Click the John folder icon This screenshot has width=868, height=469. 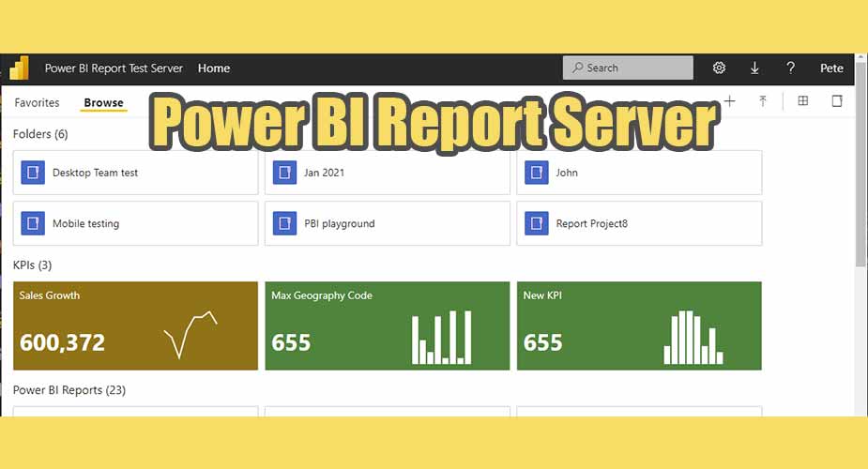pos(537,173)
